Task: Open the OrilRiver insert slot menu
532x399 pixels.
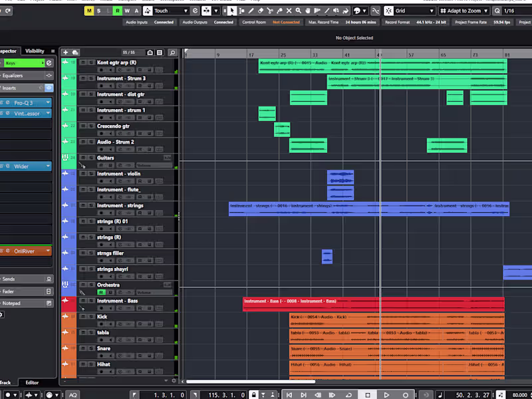Action: tap(48, 251)
